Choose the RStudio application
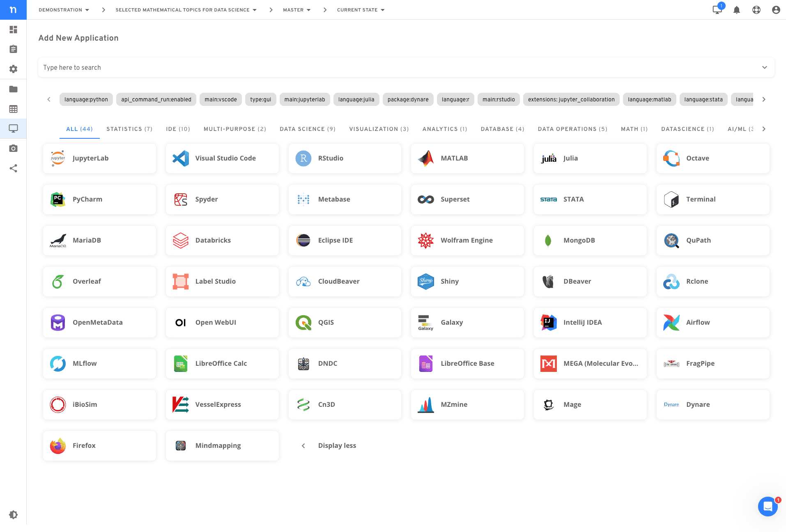This screenshot has height=532, width=786. click(345, 158)
